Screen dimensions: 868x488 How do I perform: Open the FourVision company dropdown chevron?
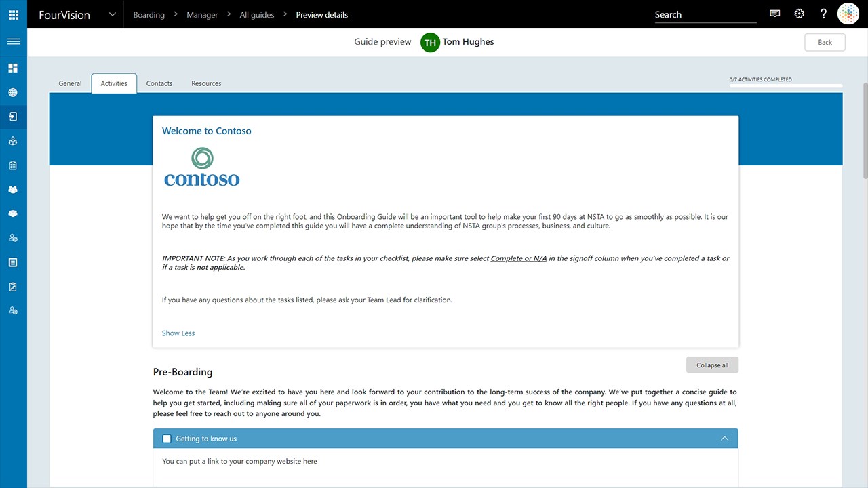[x=112, y=14]
